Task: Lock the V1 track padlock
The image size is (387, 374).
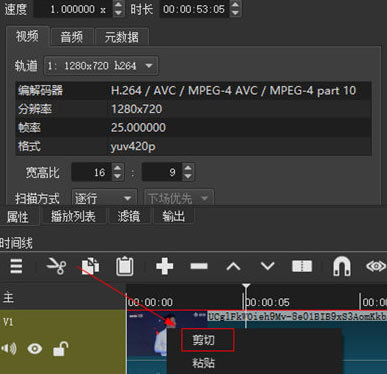Action: pyautogui.click(x=60, y=349)
